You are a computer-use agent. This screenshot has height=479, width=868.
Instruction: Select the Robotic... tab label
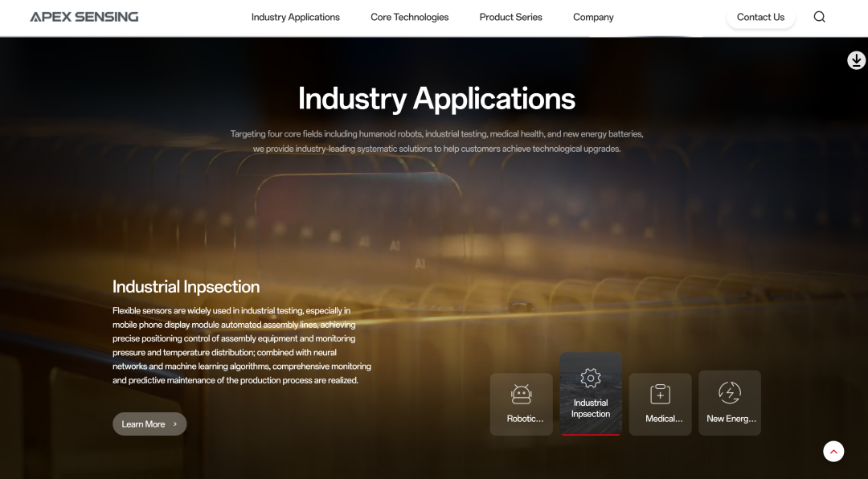tap(525, 419)
